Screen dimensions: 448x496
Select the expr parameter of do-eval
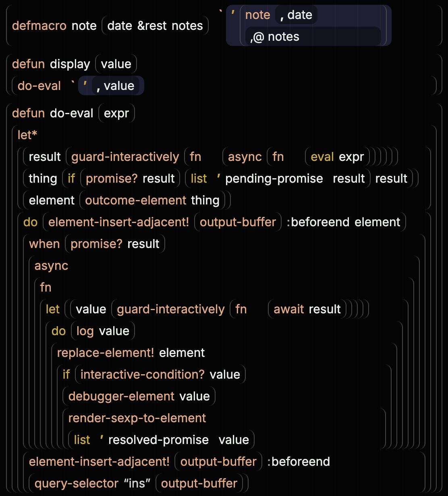tap(116, 113)
